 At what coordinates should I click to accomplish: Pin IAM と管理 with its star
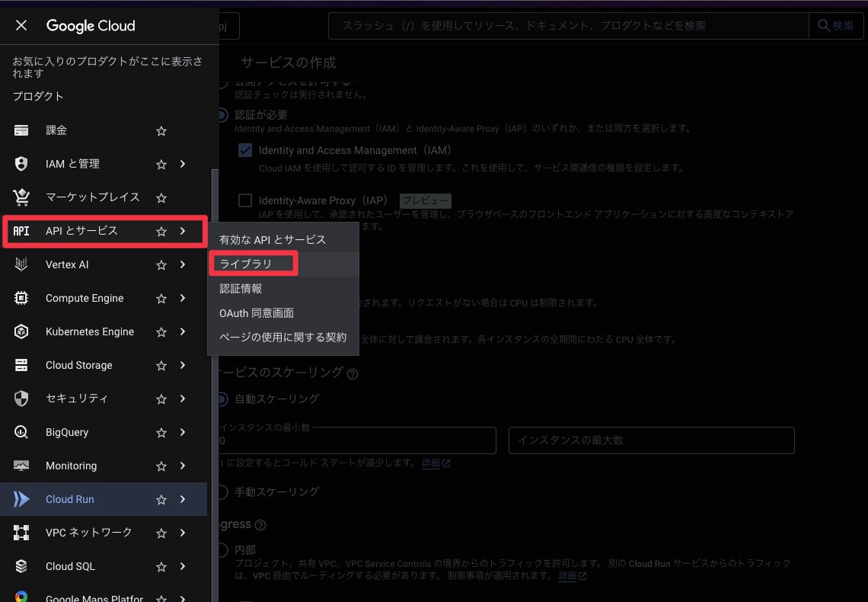click(x=161, y=165)
